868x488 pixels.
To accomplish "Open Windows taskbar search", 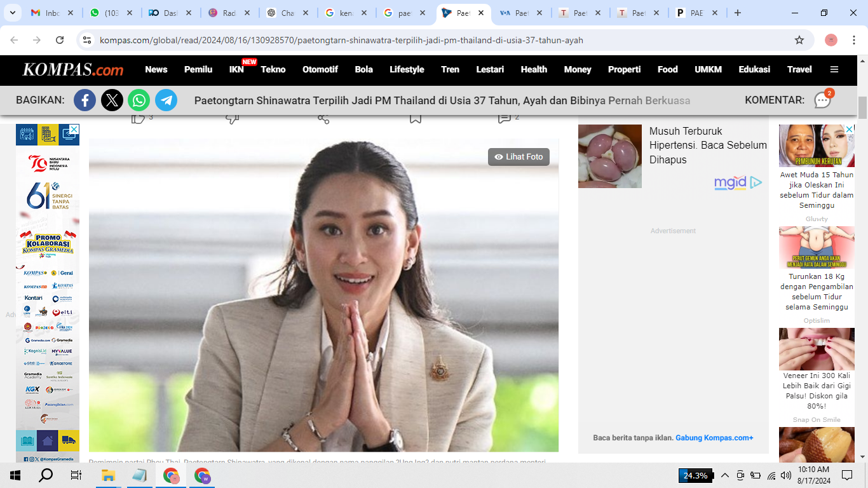I will point(46,475).
